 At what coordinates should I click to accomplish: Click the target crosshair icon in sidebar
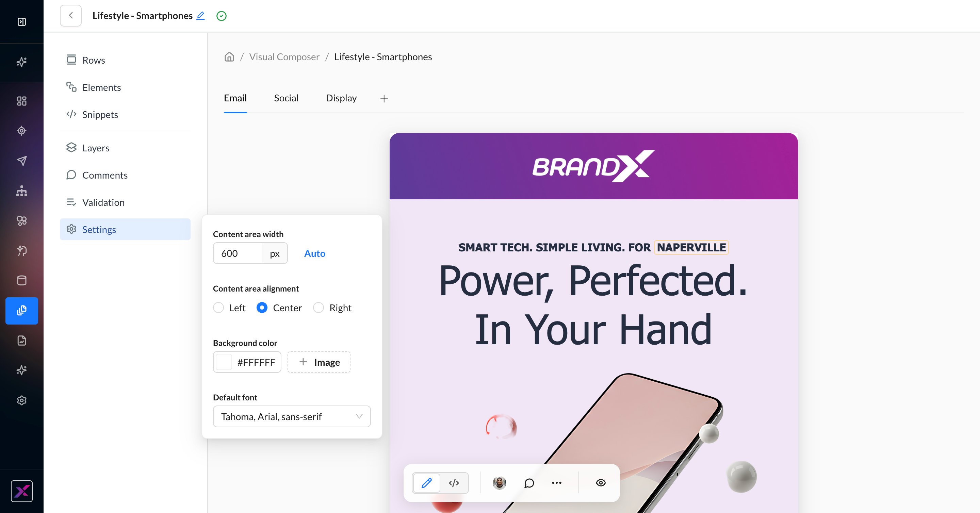click(x=22, y=131)
